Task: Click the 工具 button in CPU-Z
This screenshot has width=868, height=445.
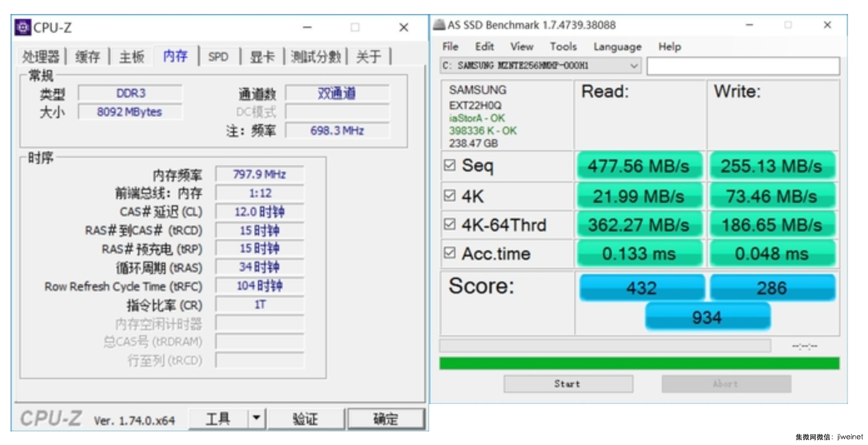Action: click(218, 419)
